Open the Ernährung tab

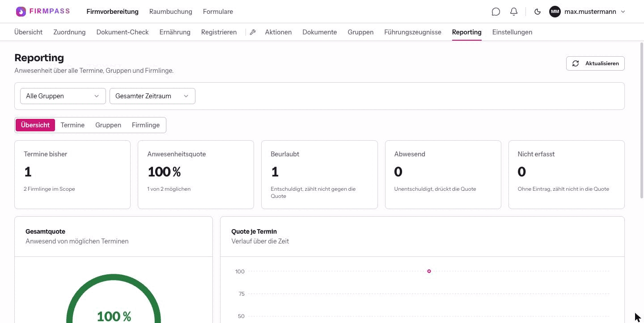click(x=175, y=32)
